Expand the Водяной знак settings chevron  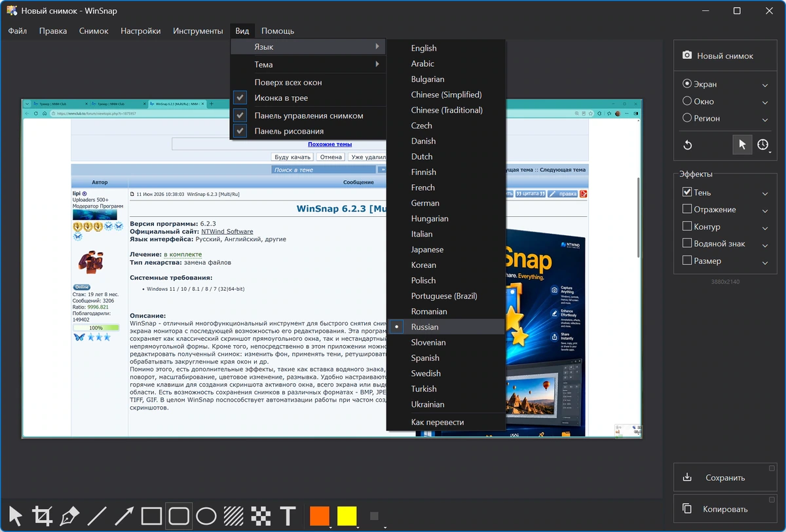(765, 245)
